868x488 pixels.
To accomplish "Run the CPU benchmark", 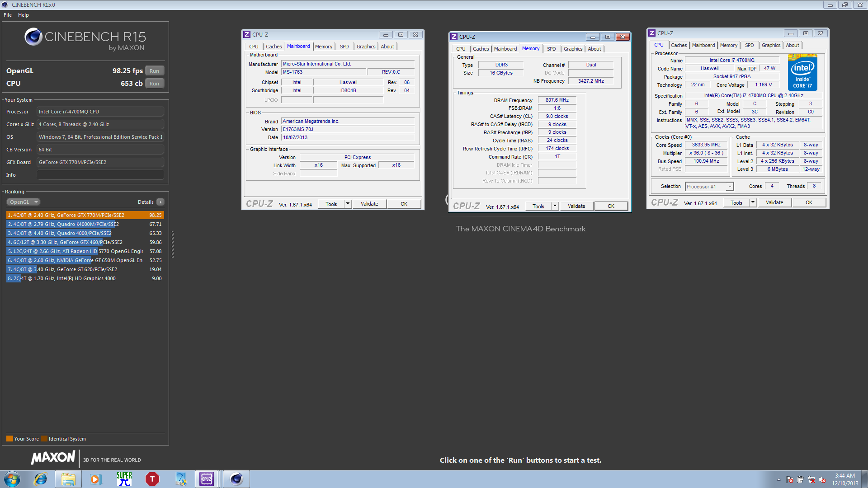I will point(154,84).
